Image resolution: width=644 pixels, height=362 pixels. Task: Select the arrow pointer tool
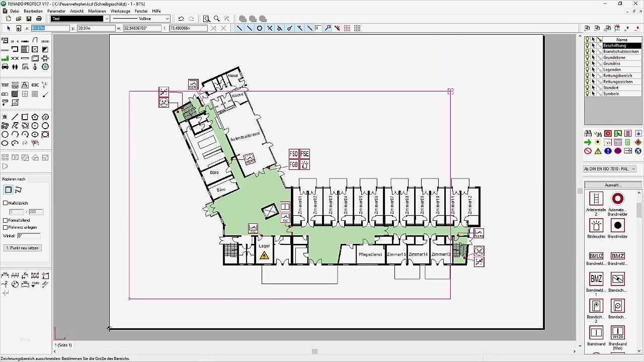point(9,28)
